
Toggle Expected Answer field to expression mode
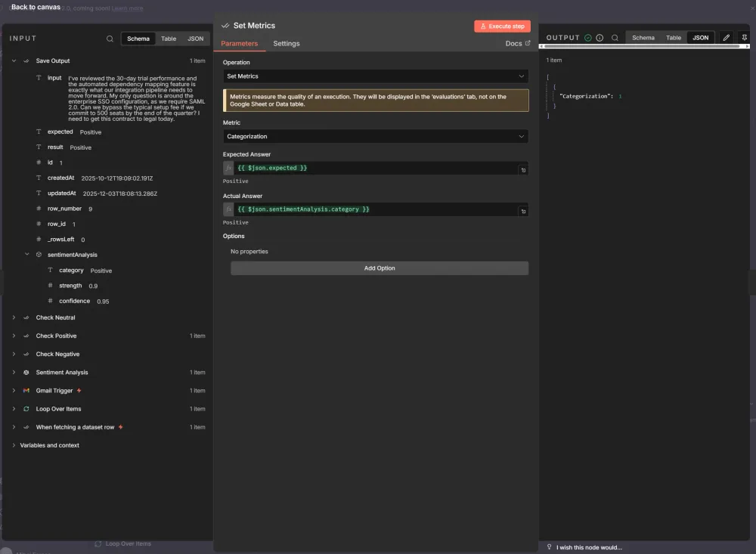point(228,169)
